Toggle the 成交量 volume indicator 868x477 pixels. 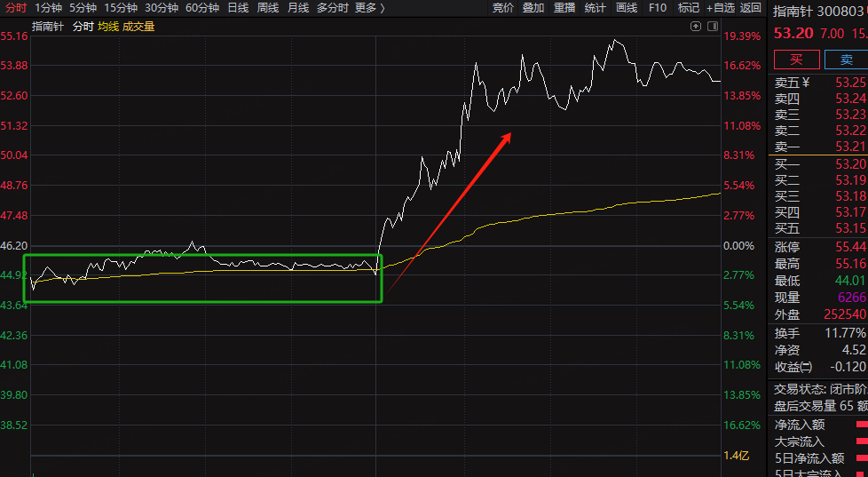(138, 27)
